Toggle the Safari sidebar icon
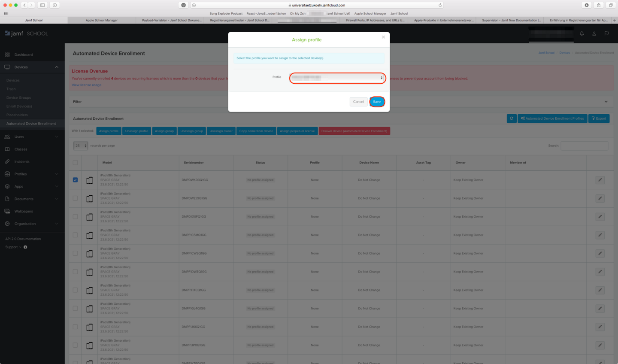Image resolution: width=618 pixels, height=364 pixels. [x=42, y=5]
